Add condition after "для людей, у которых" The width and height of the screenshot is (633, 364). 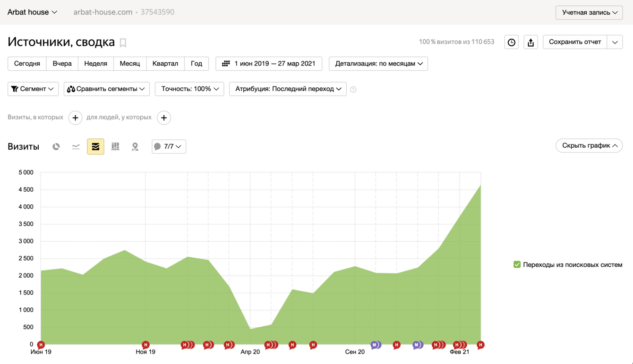click(x=164, y=118)
